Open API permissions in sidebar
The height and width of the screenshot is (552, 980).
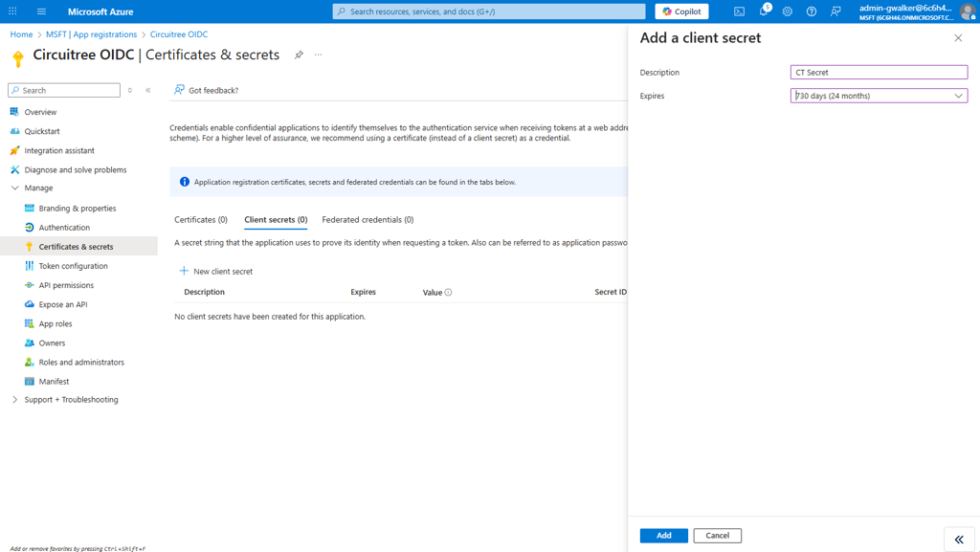[66, 285]
